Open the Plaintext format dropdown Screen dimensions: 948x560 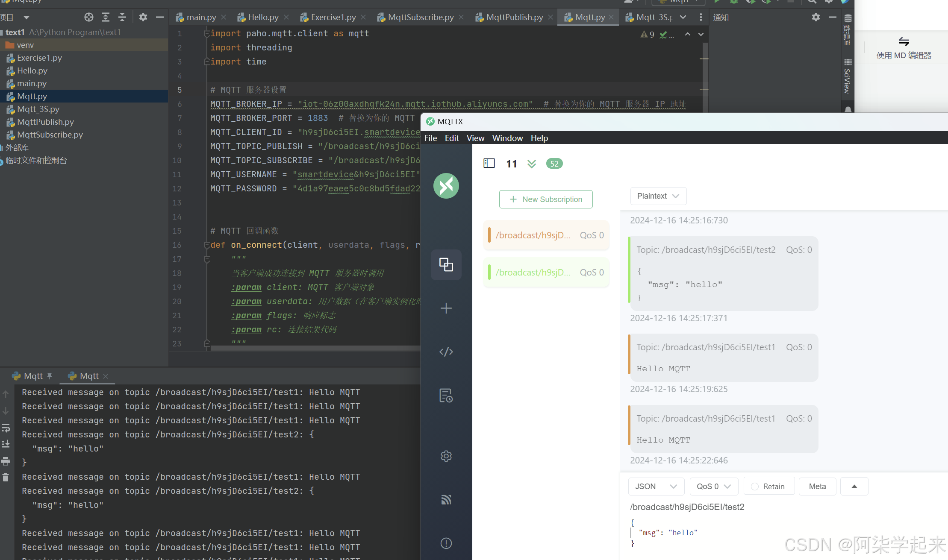(x=658, y=196)
